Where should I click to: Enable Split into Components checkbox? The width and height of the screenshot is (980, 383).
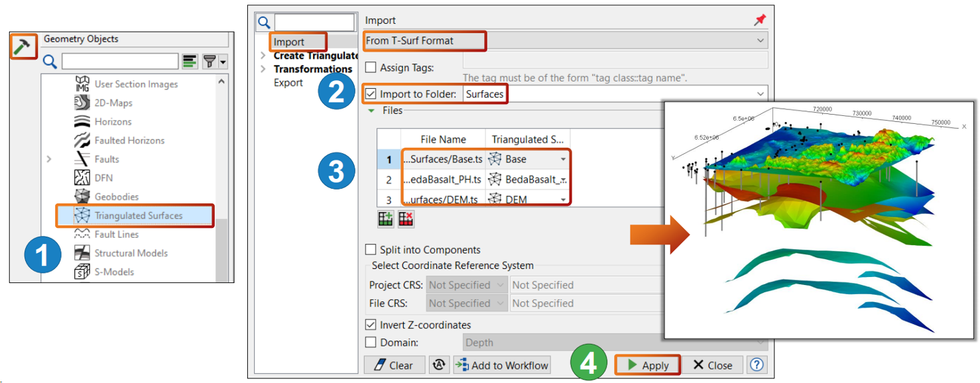371,250
